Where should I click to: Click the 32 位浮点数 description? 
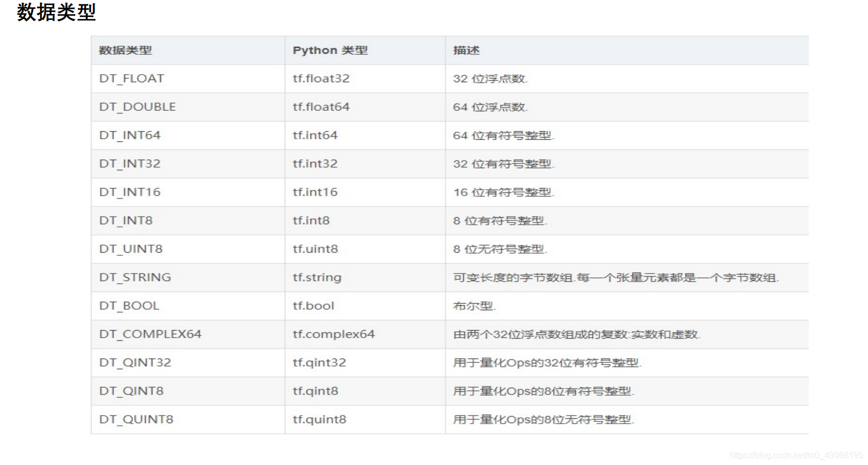click(x=490, y=78)
